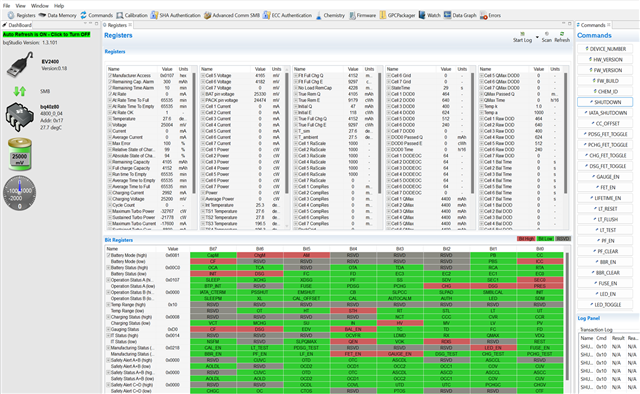Open the Errors tool

pyautogui.click(x=490, y=16)
